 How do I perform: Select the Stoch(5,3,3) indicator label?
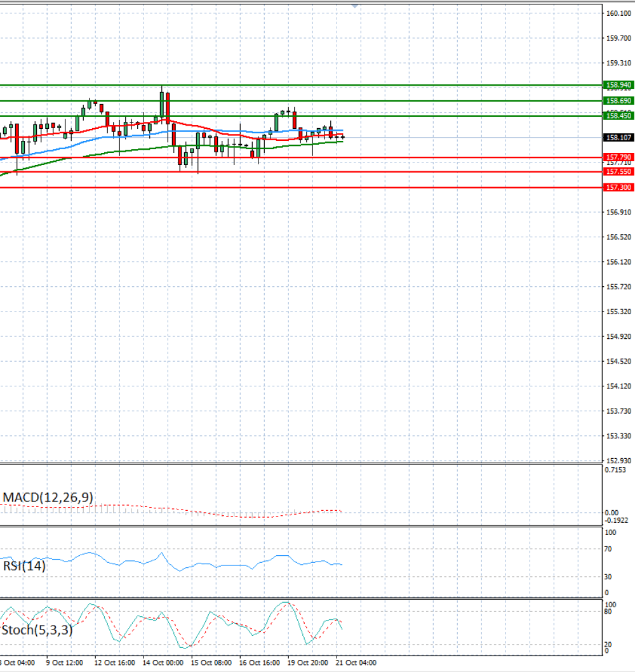tap(37, 630)
